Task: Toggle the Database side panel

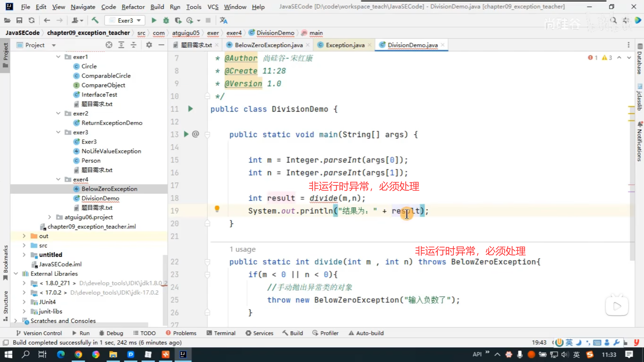Action: click(640, 60)
